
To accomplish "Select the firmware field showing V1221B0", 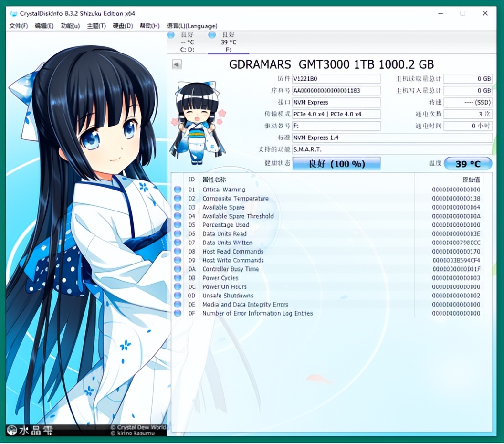I will pyautogui.click(x=336, y=78).
